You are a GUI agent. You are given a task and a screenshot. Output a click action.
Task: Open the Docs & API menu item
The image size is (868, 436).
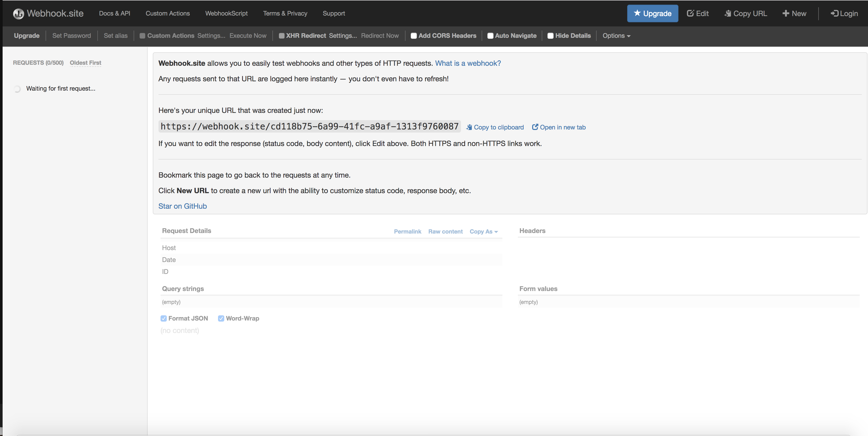tap(114, 13)
